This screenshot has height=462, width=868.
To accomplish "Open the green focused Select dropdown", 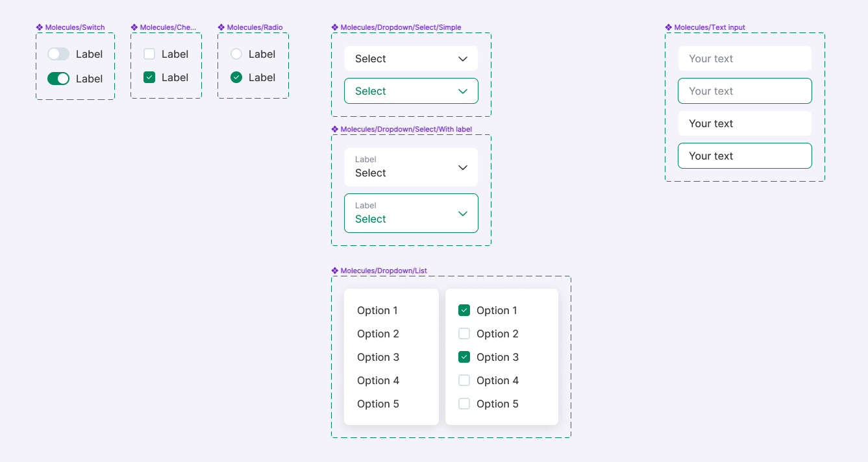I will pos(410,91).
